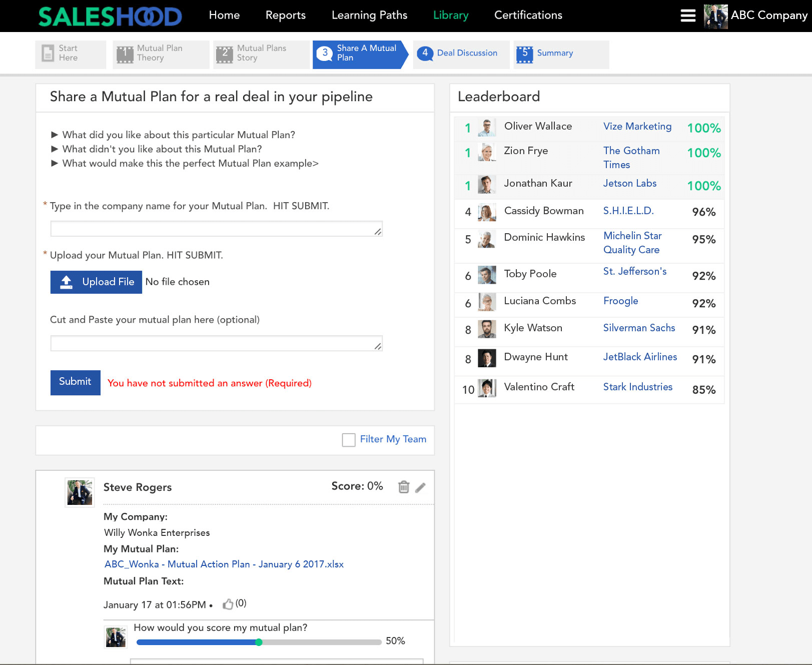Open the S.H.I.E.L.D. link
Viewport: 812px width, 665px height.
click(x=628, y=211)
